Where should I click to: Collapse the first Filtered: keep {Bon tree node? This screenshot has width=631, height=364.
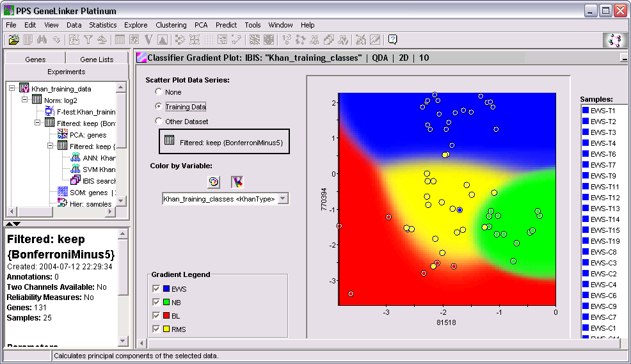[38, 123]
